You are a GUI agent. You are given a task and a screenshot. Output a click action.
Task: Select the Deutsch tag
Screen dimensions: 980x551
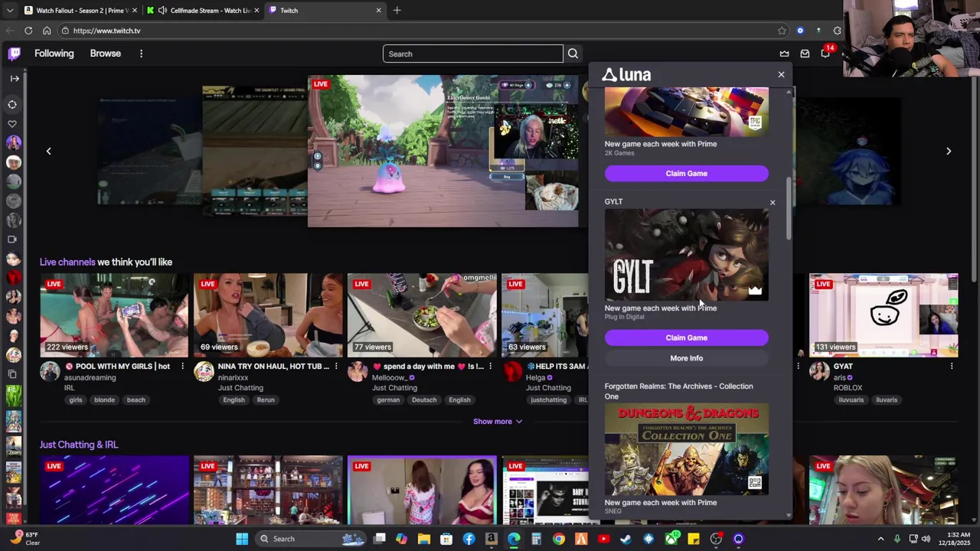423,399
